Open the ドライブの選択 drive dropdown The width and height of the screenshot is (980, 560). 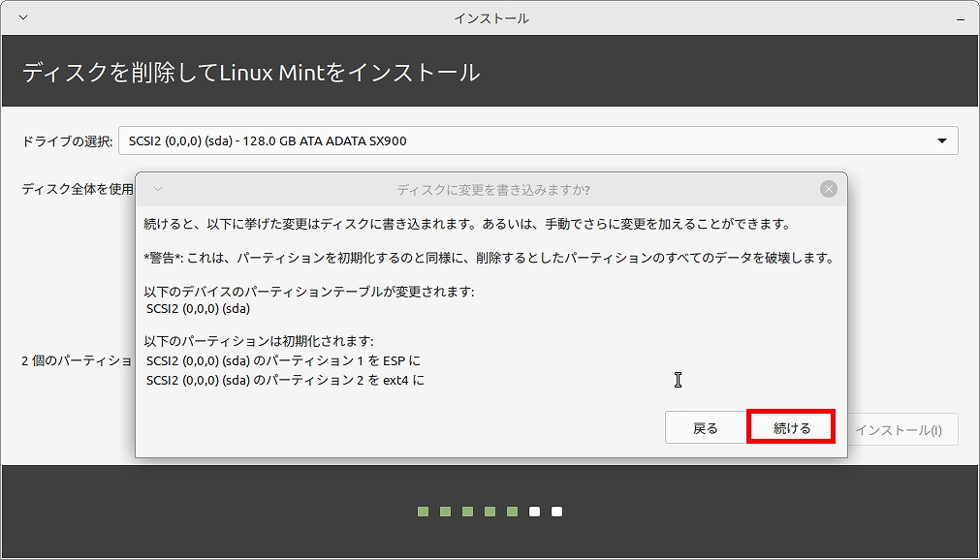pyautogui.click(x=538, y=140)
